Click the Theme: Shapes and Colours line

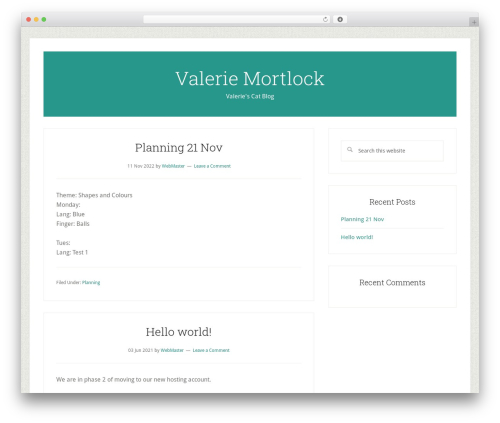94,195
